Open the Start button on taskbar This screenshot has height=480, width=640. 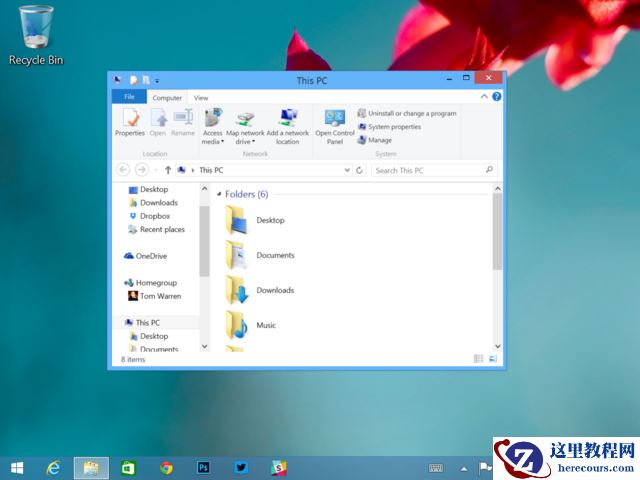(17, 468)
